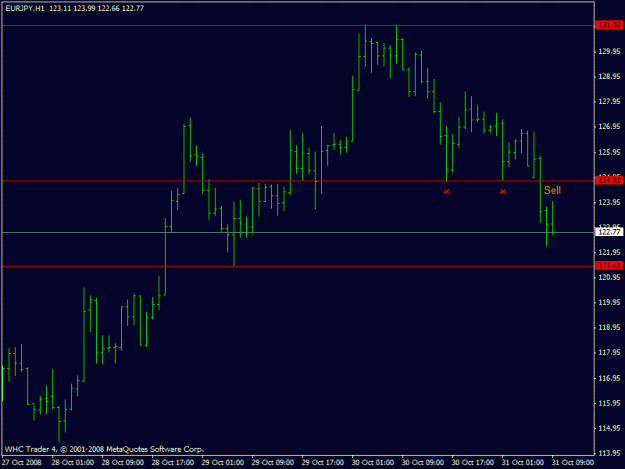Click the red 131.02 price level tag
Viewport: 625px width, 469px height.
point(609,25)
